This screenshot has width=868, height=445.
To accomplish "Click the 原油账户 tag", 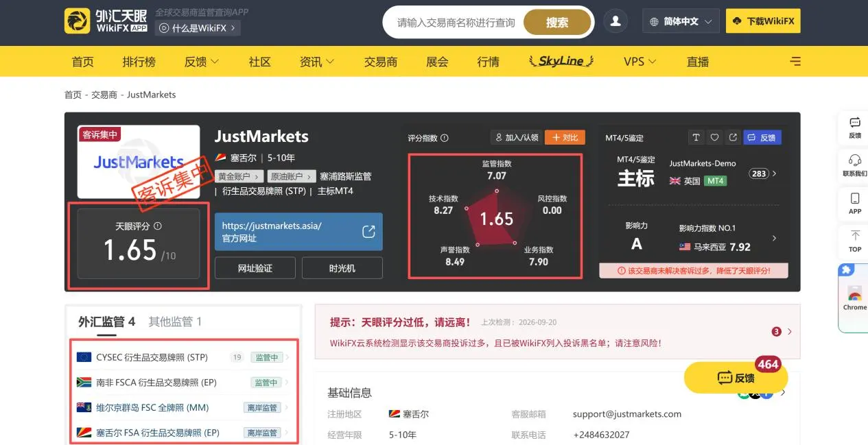I will coord(291,176).
